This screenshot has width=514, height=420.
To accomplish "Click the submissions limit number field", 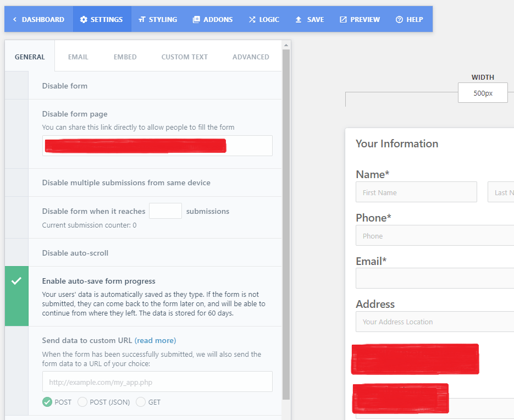I will pos(165,211).
